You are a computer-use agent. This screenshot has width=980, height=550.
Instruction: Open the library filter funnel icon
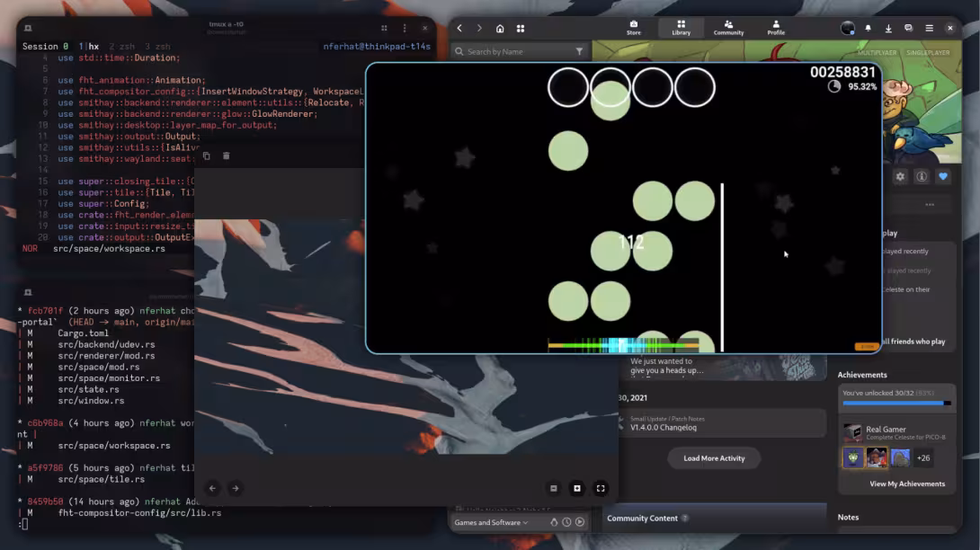click(579, 51)
